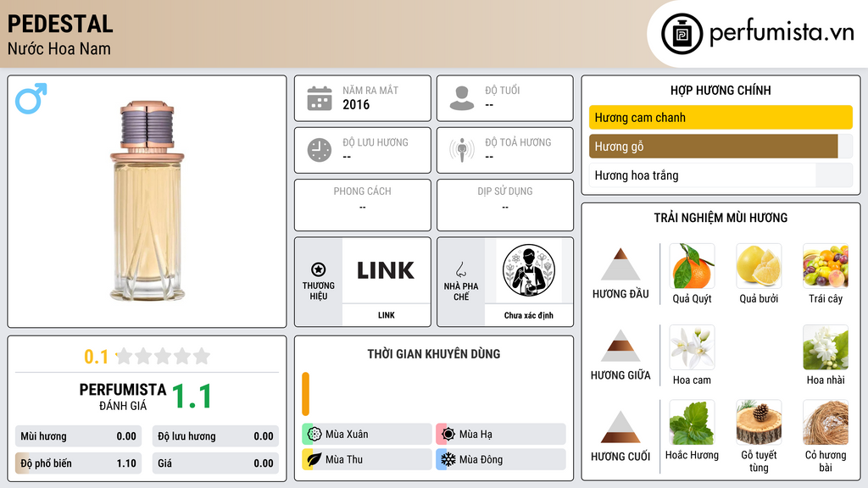Image resolution: width=868 pixels, height=488 pixels.
Task: Click the launch year value 2016
Action: 356,104
